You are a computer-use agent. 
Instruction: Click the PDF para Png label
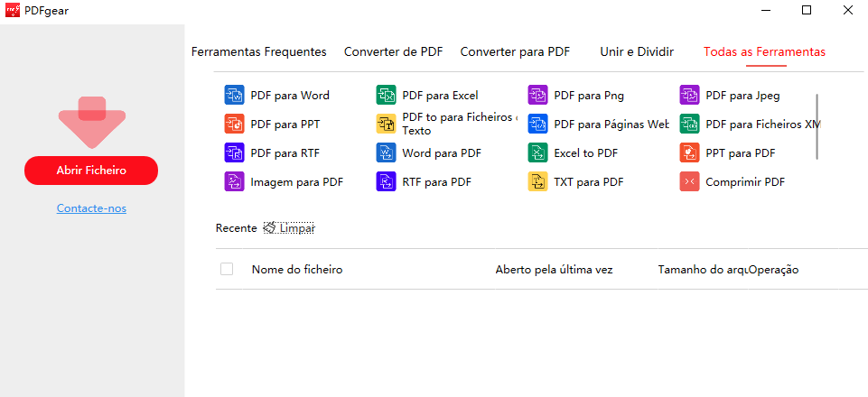pos(589,95)
